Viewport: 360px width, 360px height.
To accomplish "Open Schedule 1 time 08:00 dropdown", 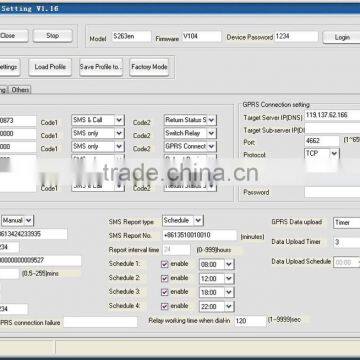I will point(217,265).
